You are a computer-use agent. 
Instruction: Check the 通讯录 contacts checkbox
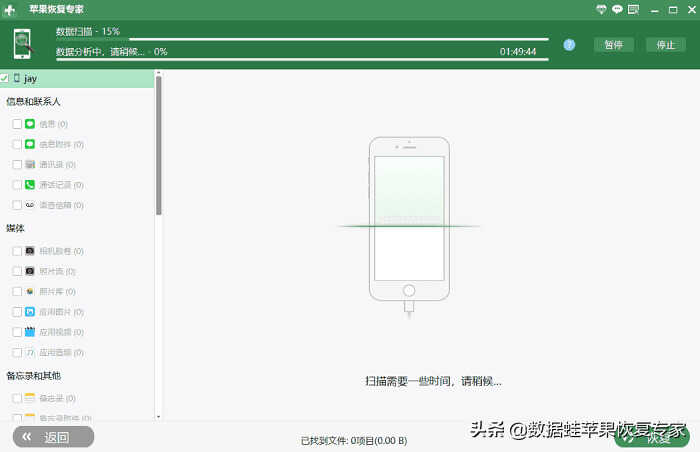pyautogui.click(x=17, y=164)
